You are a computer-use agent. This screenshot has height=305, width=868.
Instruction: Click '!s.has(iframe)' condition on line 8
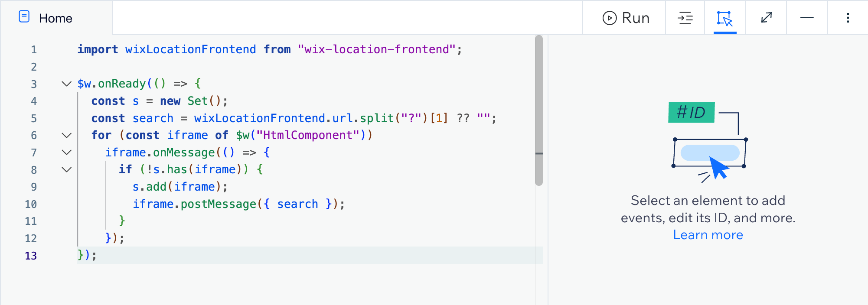tap(194, 169)
